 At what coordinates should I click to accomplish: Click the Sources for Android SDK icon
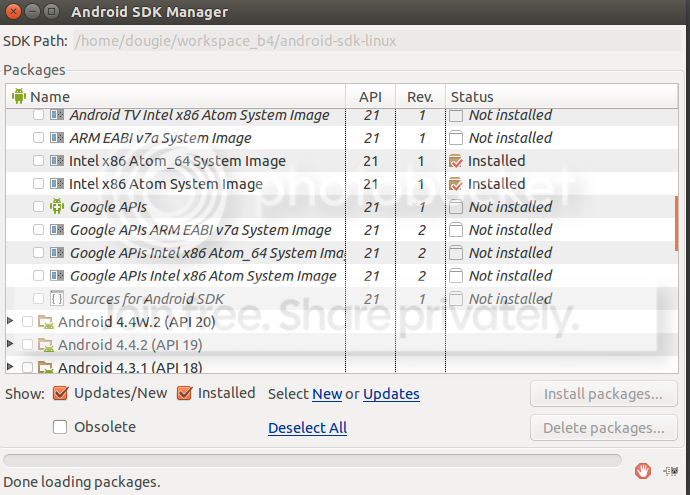point(57,299)
